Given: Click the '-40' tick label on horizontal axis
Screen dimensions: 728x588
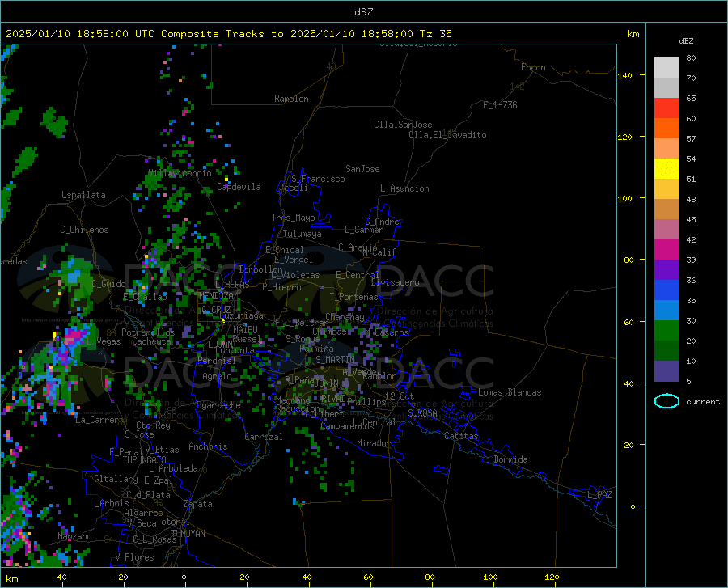Looking at the screenshot, I should [x=59, y=577].
